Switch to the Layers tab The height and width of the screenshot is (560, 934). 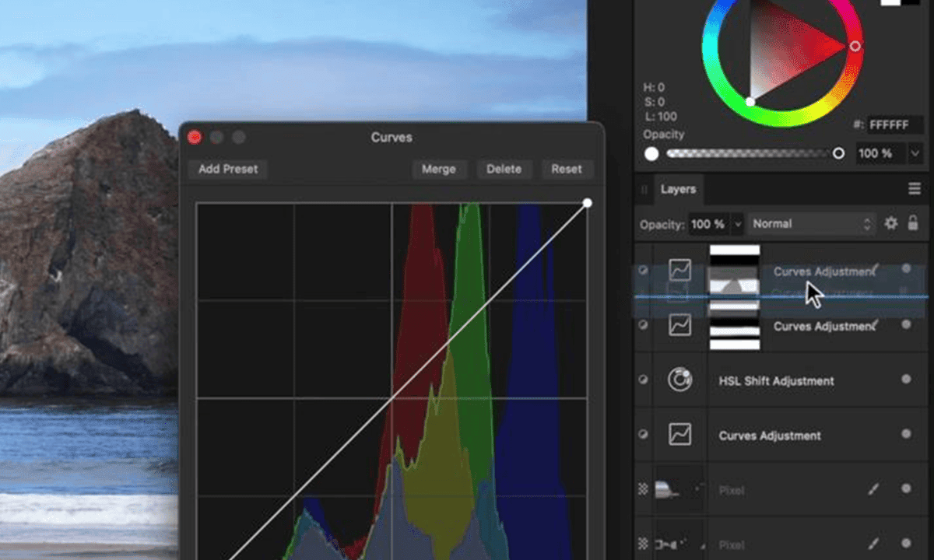coord(678,188)
